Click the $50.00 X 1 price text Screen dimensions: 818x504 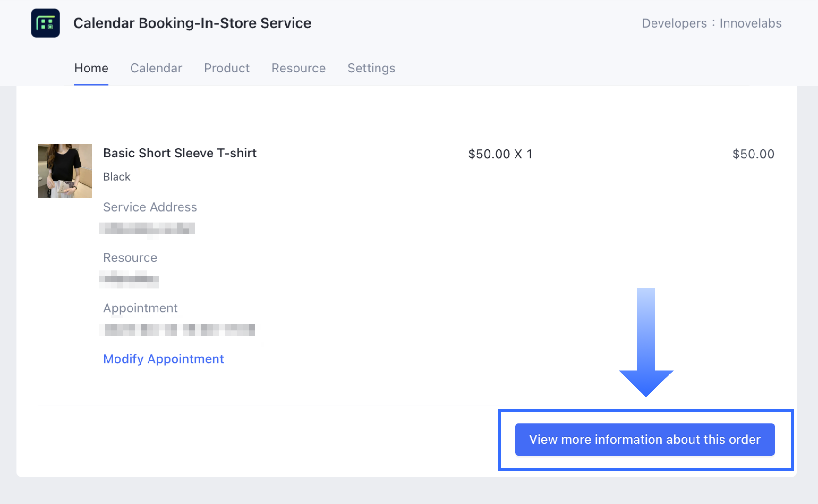[500, 154]
